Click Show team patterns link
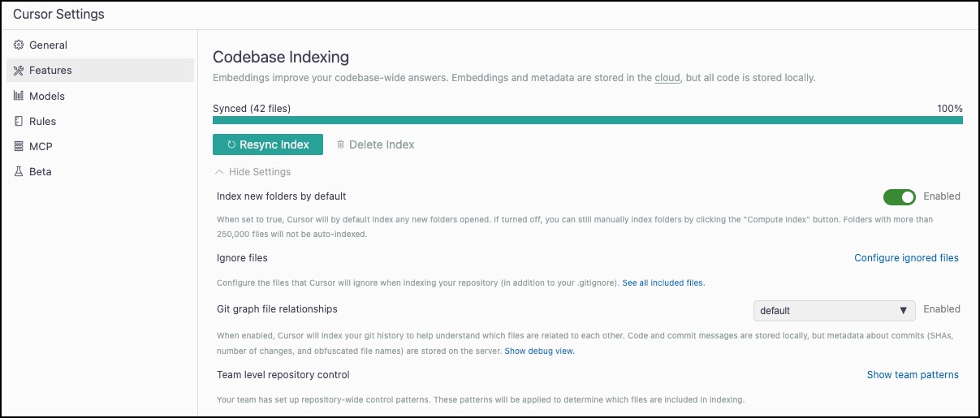The image size is (980, 418). point(913,375)
